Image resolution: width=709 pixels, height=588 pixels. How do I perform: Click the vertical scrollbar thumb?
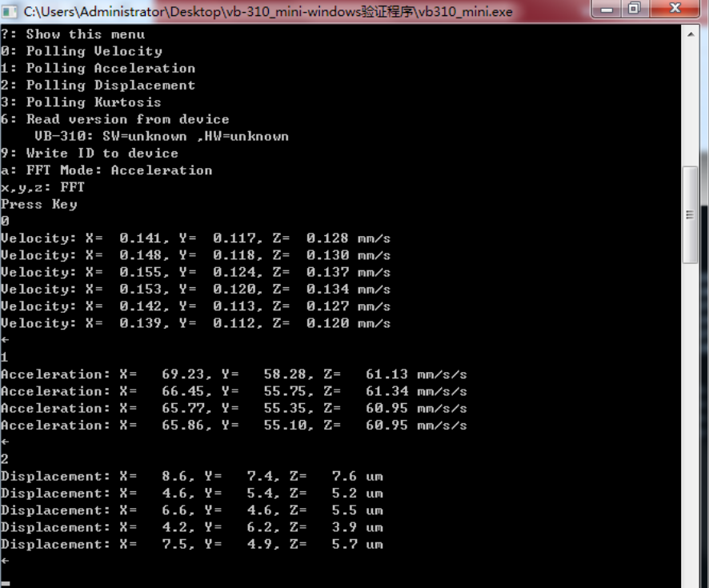(691, 214)
